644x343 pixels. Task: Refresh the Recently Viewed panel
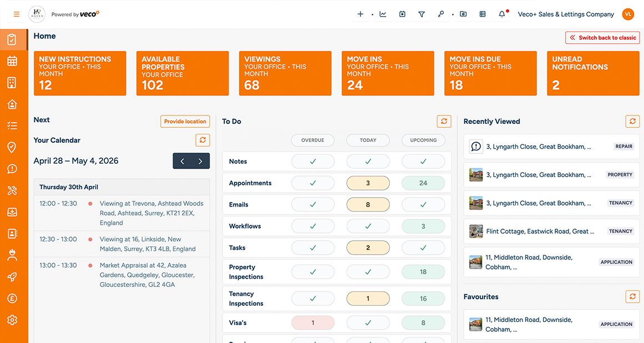pos(632,121)
